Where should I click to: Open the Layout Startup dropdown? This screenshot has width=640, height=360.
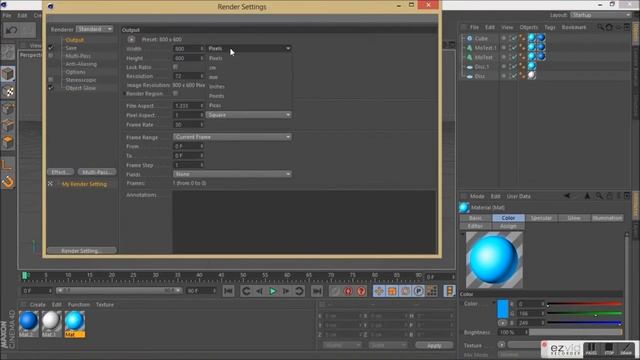601,15
